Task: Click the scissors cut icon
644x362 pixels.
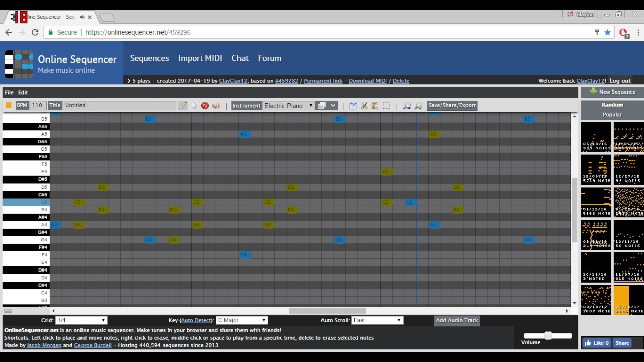Action: (364, 106)
